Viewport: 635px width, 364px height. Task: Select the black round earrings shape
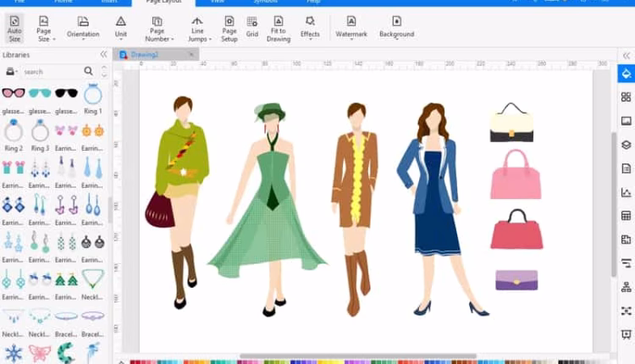point(93,242)
